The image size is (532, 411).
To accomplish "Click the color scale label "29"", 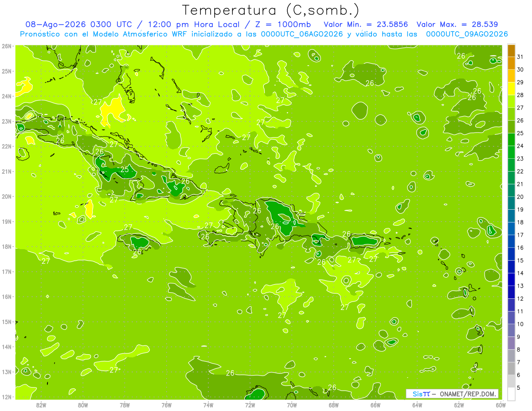I will pos(520,82).
